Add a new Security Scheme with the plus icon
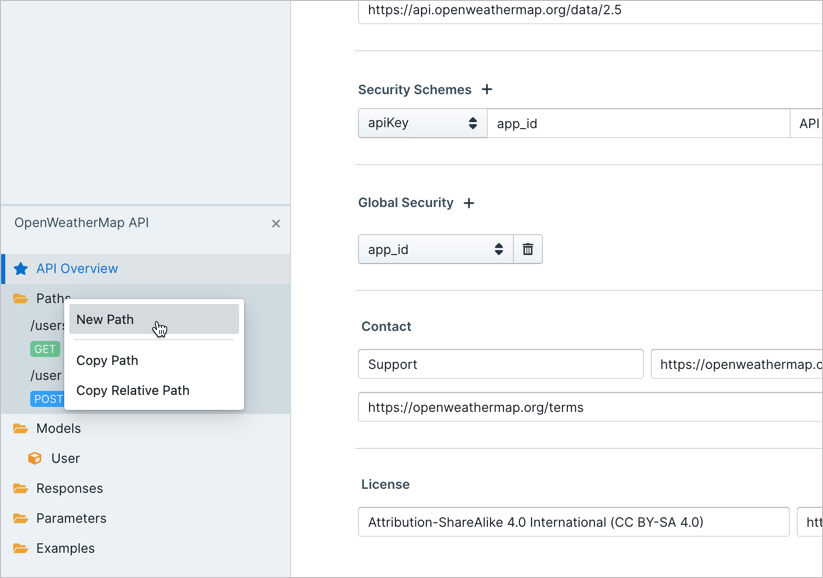This screenshot has width=823, height=578. coord(487,89)
